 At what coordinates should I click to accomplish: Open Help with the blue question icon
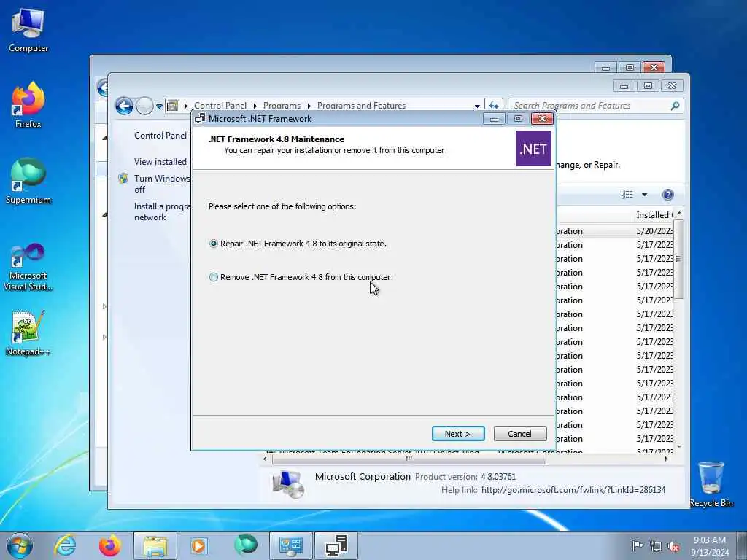668,194
